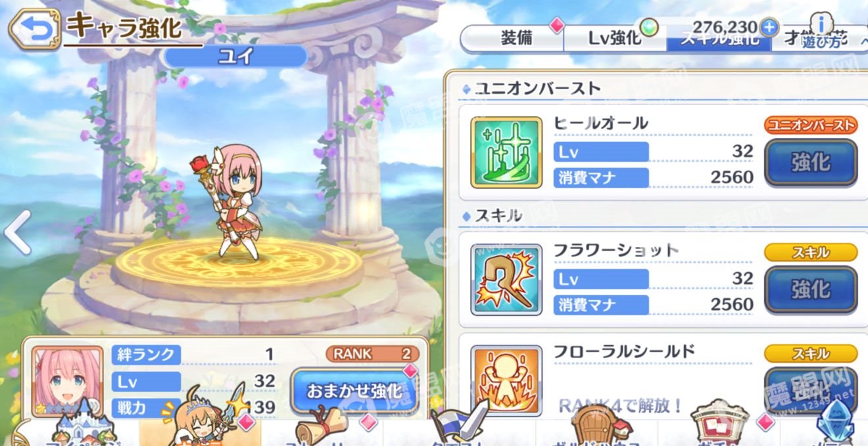Viewport: 868px width, 446px height.
Task: Tap the おまかせ強化 button
Action: [354, 391]
